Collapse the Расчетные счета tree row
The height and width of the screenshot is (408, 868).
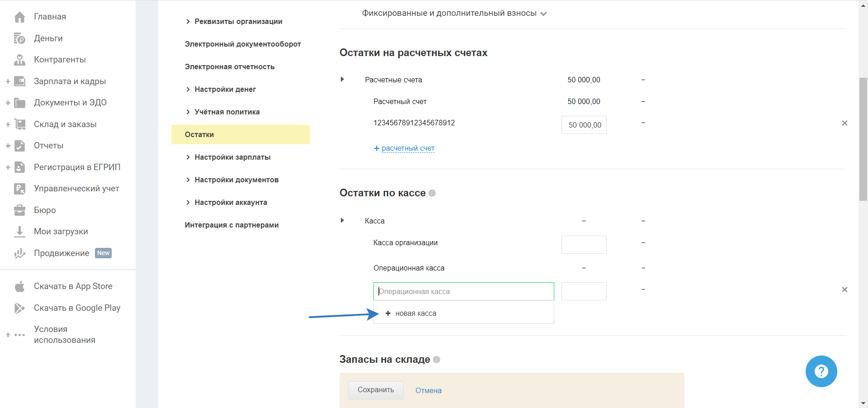pyautogui.click(x=342, y=80)
